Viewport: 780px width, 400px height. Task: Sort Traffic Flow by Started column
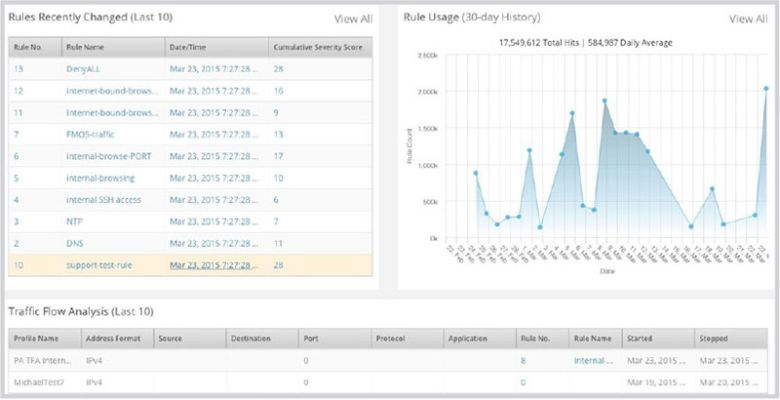[642, 339]
